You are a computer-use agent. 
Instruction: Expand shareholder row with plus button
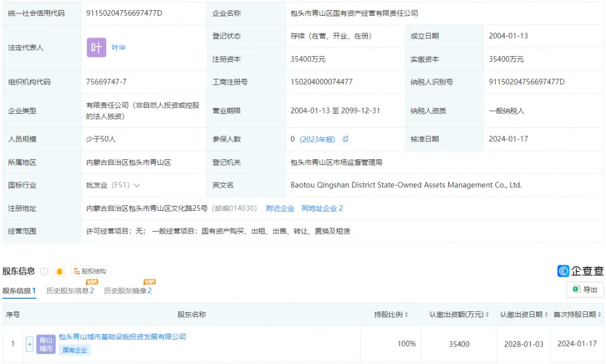point(30,344)
